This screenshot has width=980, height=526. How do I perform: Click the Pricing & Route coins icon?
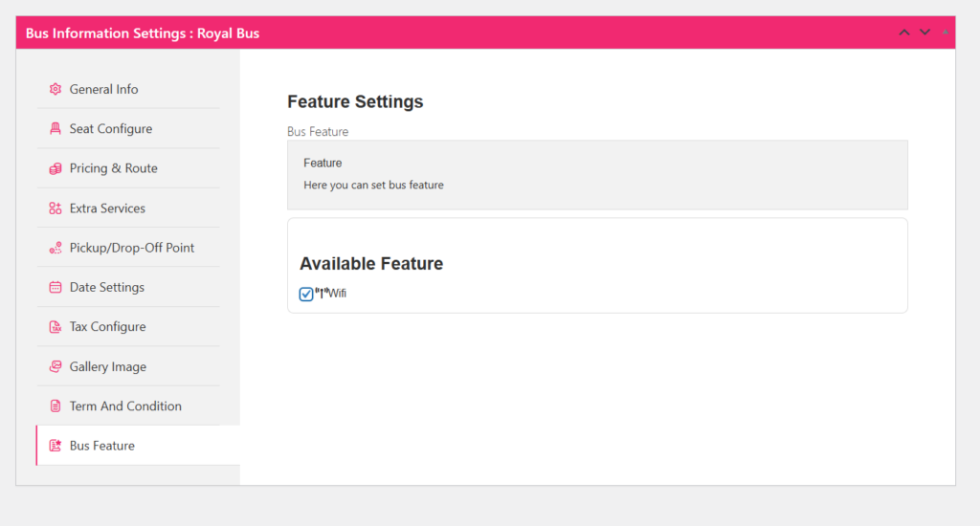click(x=56, y=168)
